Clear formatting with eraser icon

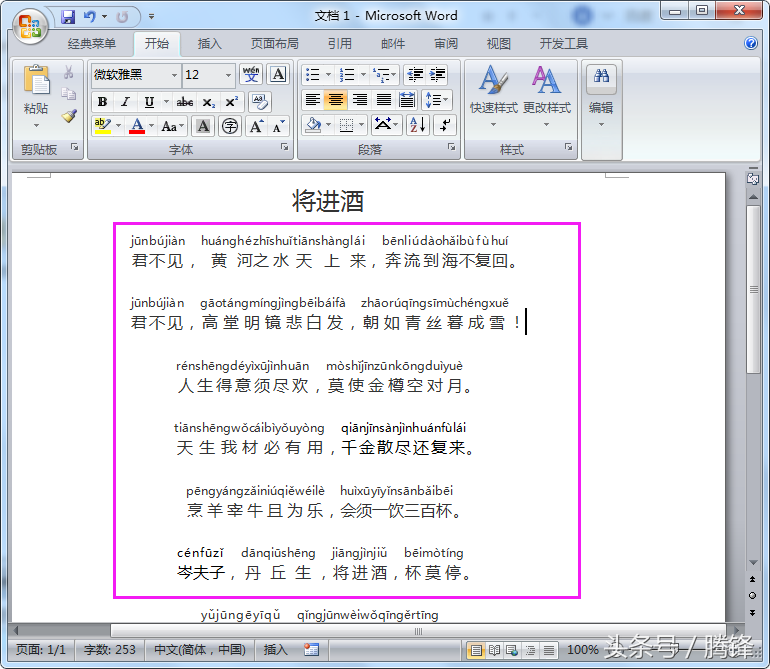pyautogui.click(x=260, y=102)
